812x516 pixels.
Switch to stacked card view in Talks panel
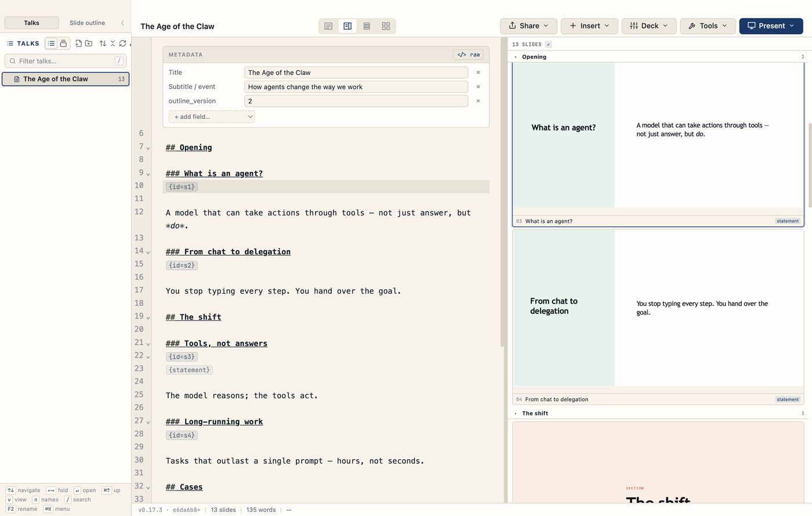click(x=63, y=44)
